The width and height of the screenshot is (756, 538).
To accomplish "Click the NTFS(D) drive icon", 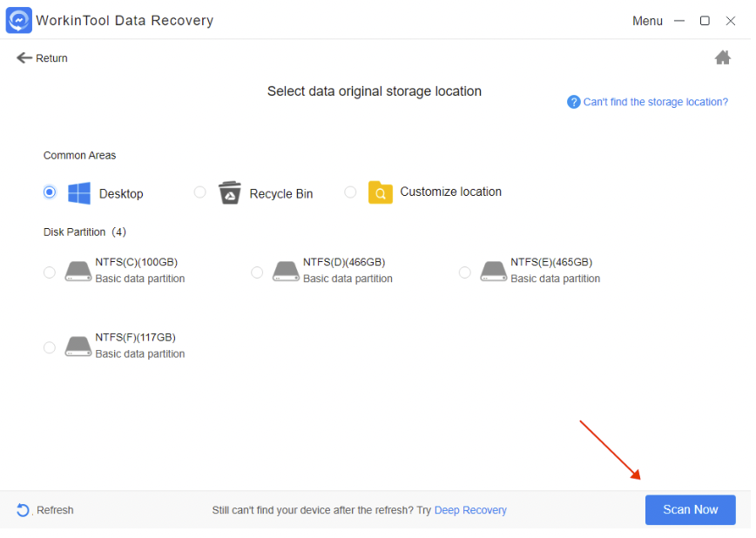I will [285, 272].
